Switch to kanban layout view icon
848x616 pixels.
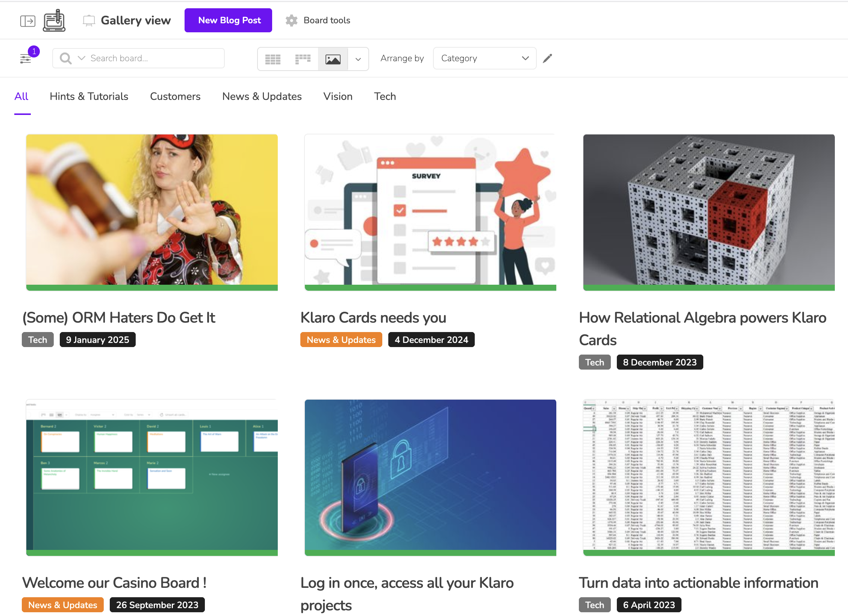pyautogui.click(x=303, y=59)
